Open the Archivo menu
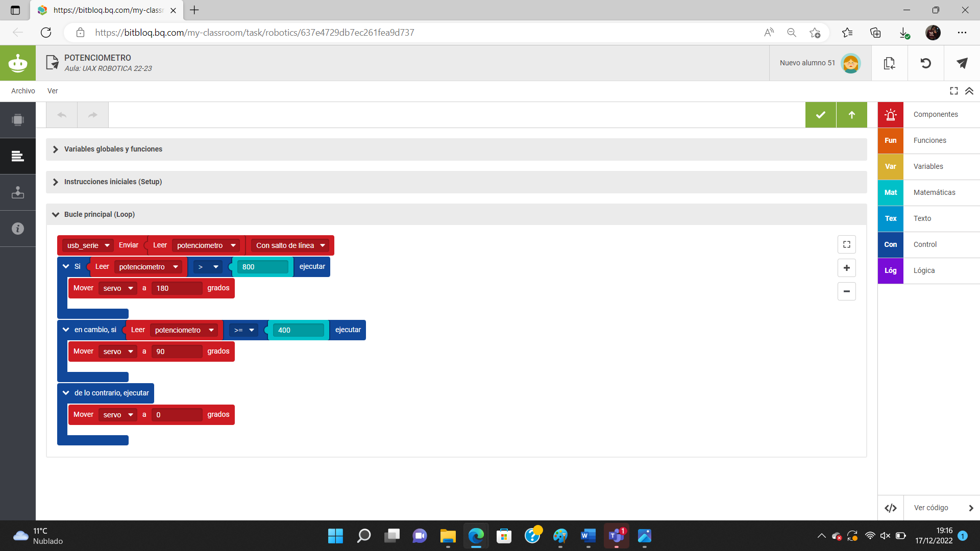Image resolution: width=980 pixels, height=551 pixels. pos(22,91)
